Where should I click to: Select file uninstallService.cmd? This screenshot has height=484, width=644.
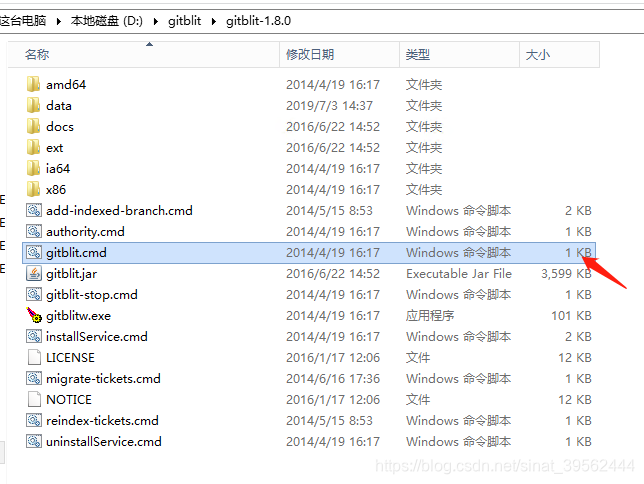104,441
